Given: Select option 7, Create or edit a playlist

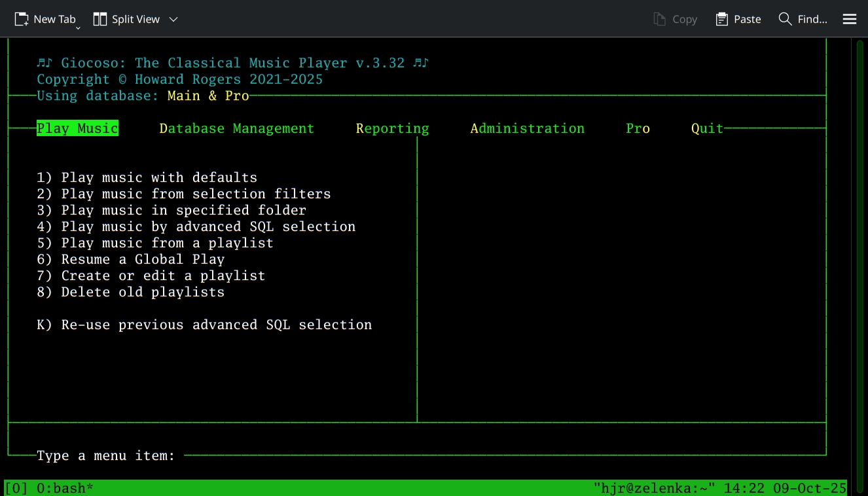Looking at the screenshot, I should tap(151, 275).
